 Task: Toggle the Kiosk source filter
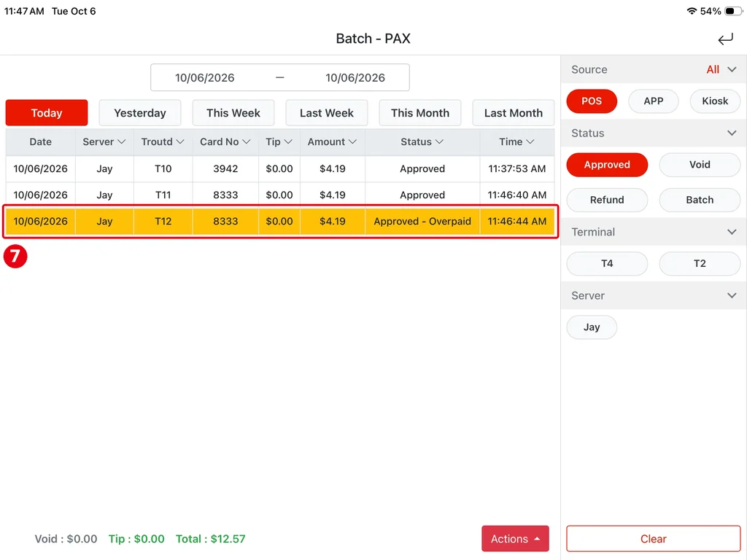click(715, 101)
